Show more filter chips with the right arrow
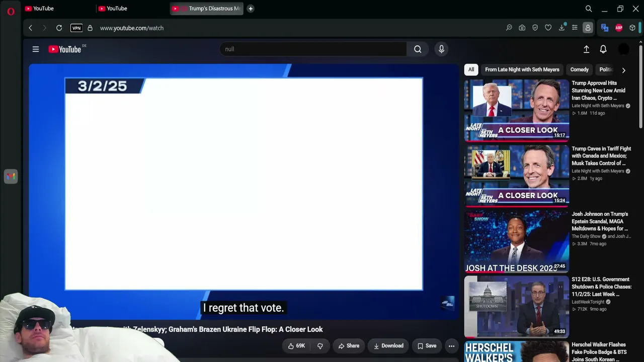The image size is (644, 362). click(x=623, y=70)
